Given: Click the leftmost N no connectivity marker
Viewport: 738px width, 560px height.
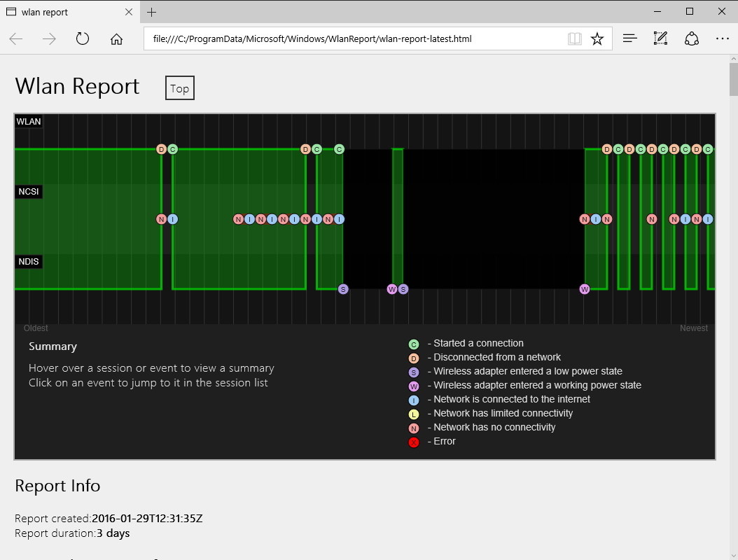Looking at the screenshot, I should point(162,219).
